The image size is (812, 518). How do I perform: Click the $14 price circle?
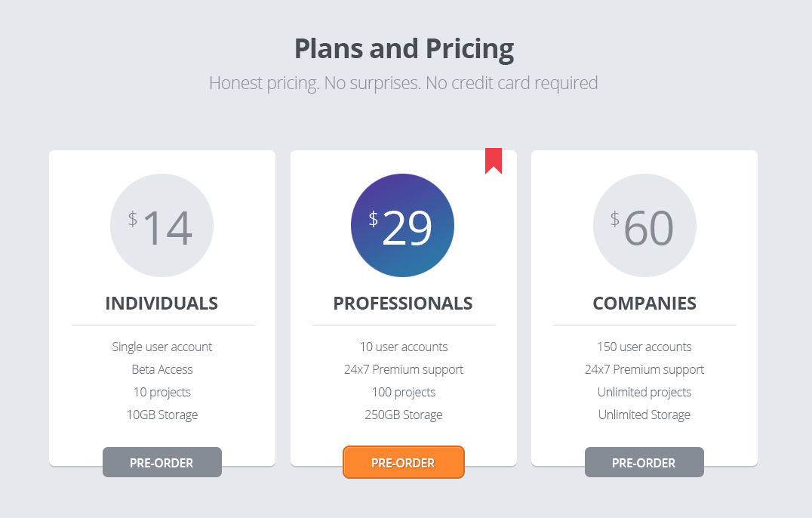(x=161, y=226)
